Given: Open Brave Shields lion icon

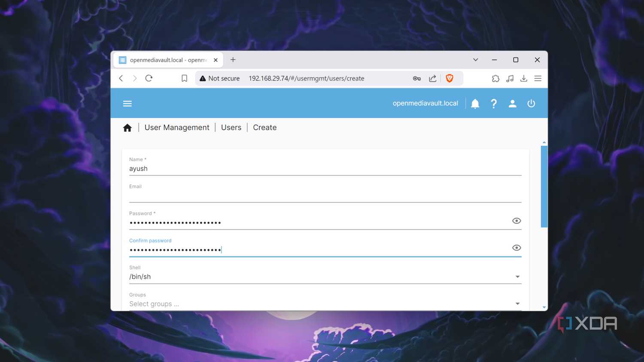Looking at the screenshot, I should tap(450, 78).
